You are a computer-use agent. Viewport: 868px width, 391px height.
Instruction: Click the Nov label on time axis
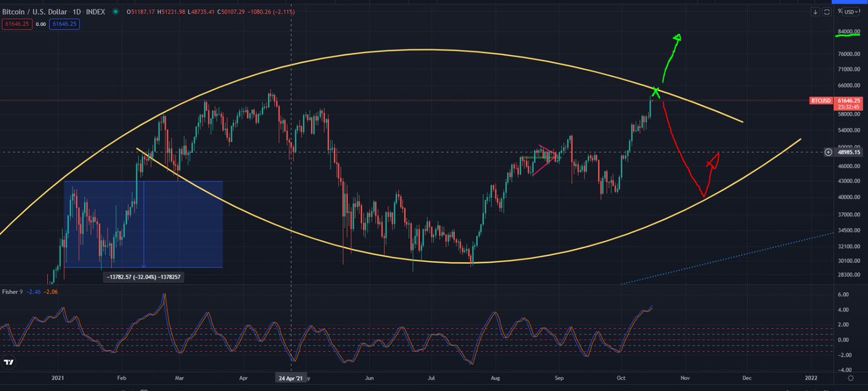click(686, 378)
